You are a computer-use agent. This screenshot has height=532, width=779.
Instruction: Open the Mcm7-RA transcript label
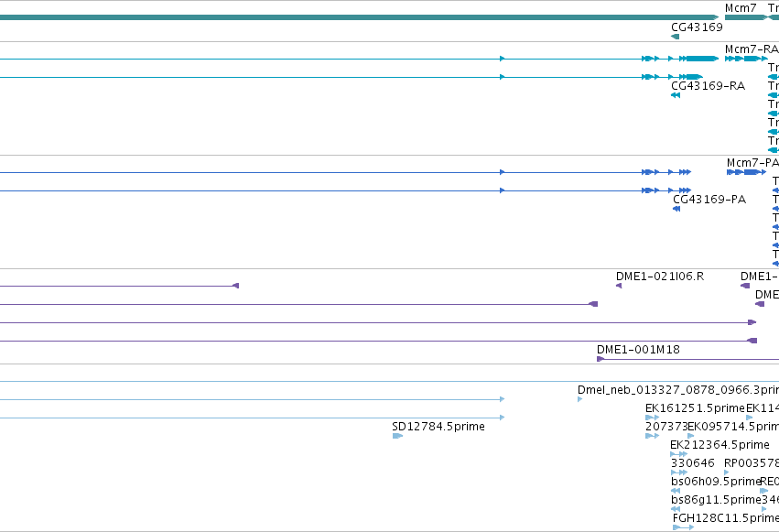pos(752,49)
